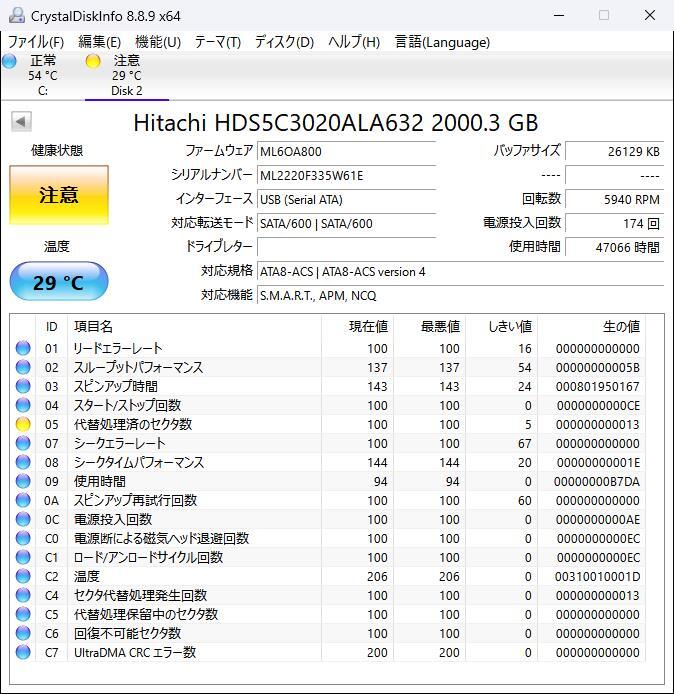Click the Hitachi HDS5C3020ALA632 model title
Screen dimensions: 674x694
(336, 123)
